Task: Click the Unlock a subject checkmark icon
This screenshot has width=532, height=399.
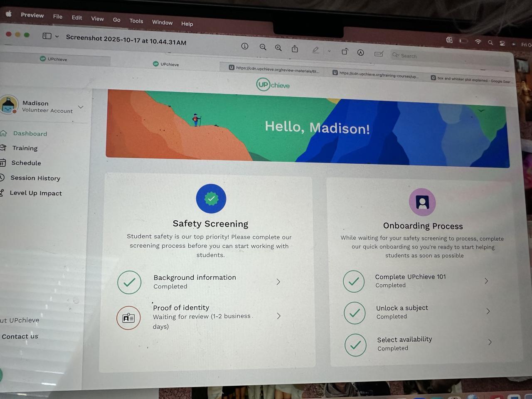Action: coord(355,313)
